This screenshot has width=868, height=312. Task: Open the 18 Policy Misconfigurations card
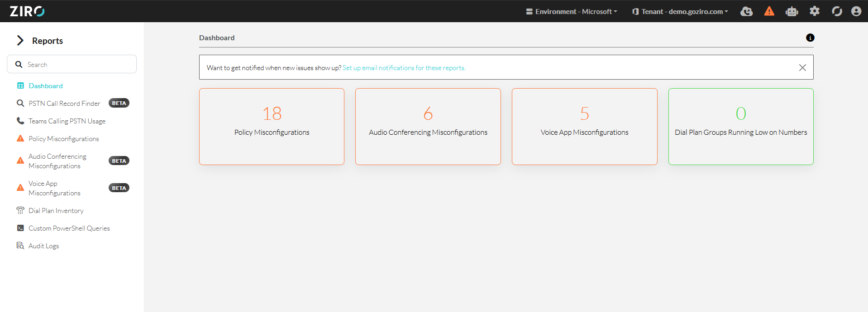click(x=272, y=127)
